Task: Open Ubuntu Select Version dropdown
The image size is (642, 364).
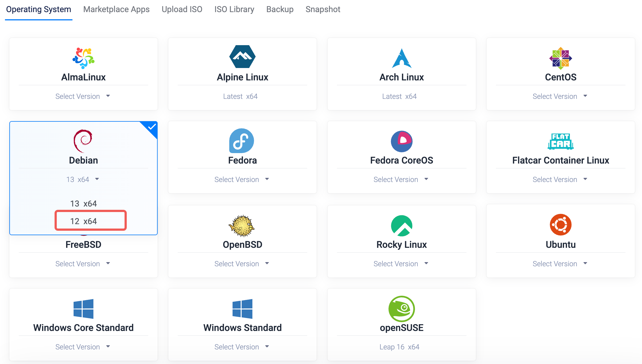Action: tap(560, 264)
